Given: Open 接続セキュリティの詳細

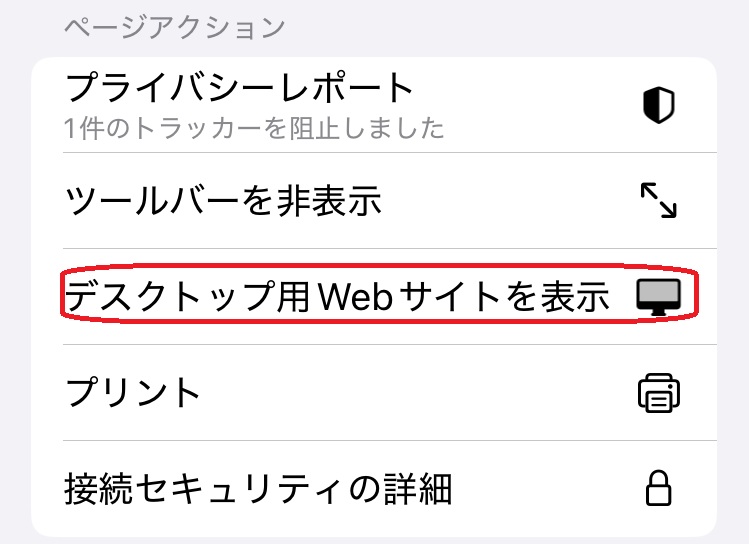Looking at the screenshot, I should [x=258, y=489].
